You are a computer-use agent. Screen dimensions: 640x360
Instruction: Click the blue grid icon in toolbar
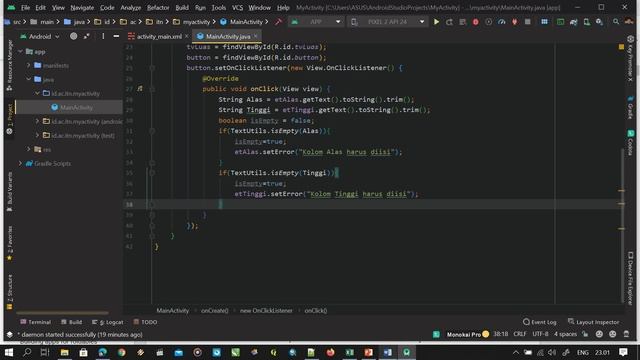(544, 22)
